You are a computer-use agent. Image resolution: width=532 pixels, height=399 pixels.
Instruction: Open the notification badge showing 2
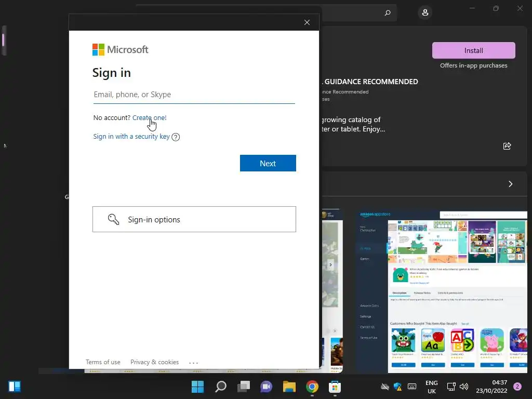(517, 387)
